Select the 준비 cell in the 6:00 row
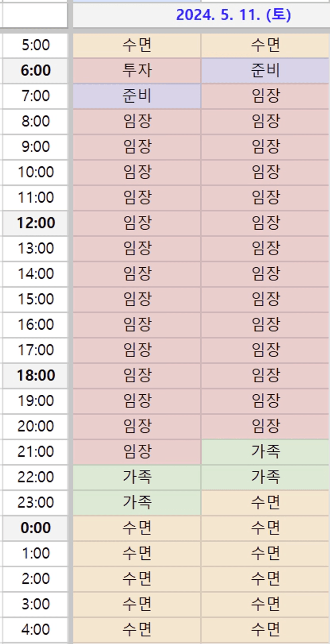Screen dimensions: 330x644 click(x=265, y=70)
